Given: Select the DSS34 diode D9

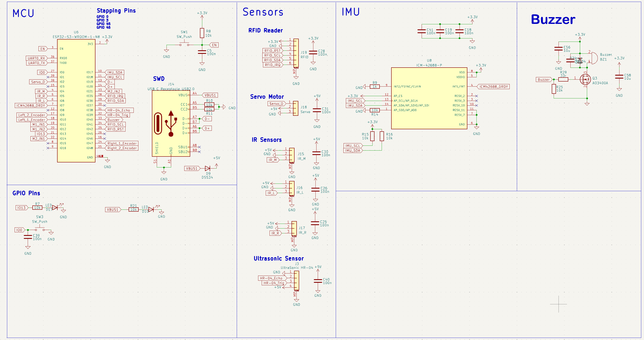Looking at the screenshot, I should pos(208,169).
